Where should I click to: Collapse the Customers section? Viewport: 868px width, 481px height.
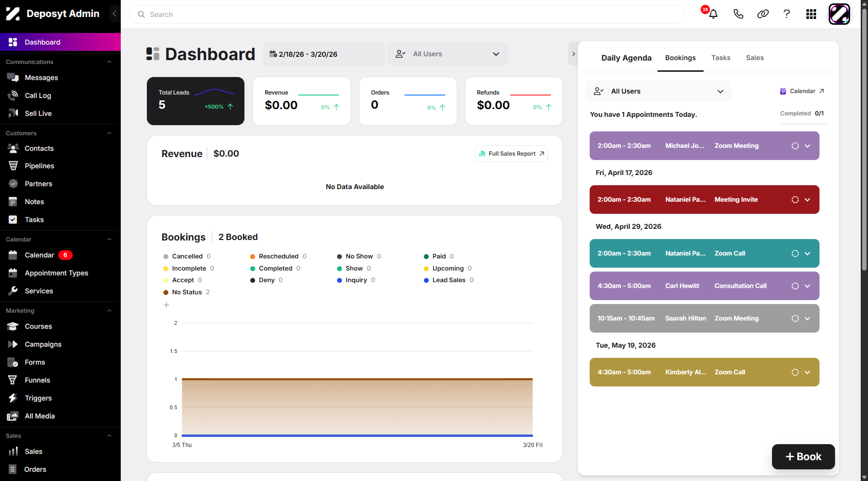[109, 133]
